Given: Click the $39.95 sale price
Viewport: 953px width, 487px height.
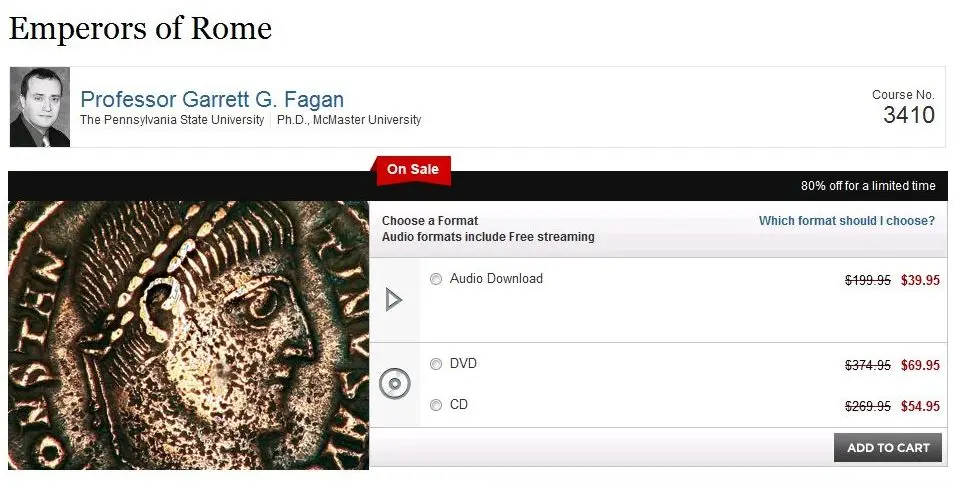Looking at the screenshot, I should pos(920,280).
